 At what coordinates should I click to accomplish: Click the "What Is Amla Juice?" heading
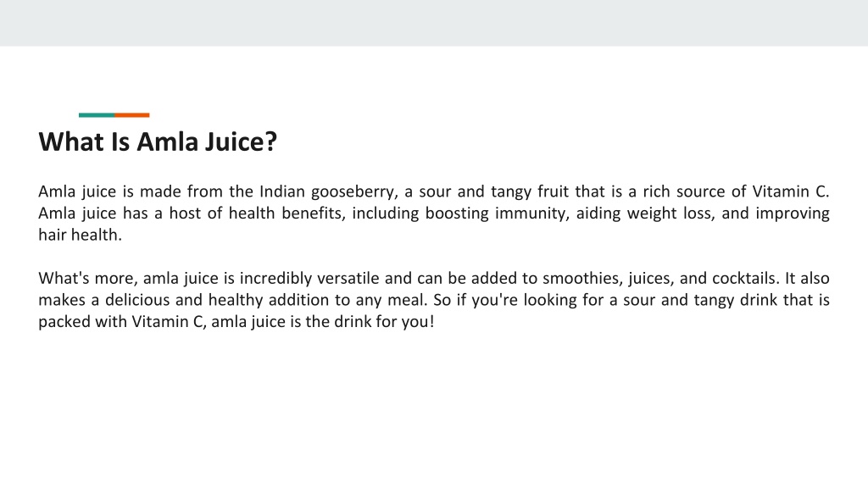tap(158, 141)
